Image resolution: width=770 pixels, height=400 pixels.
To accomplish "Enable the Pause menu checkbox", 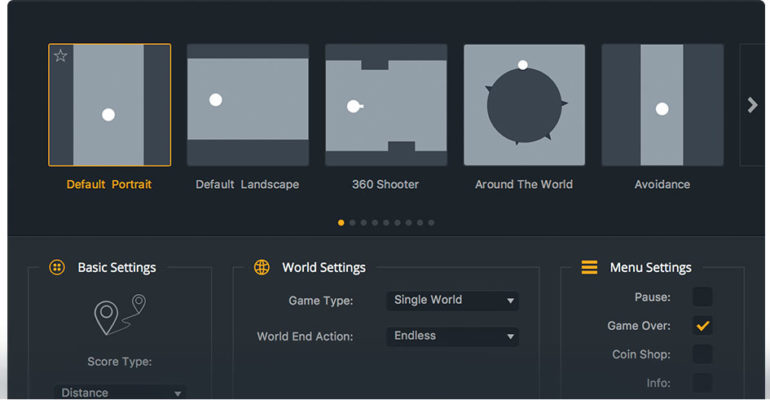I will click(x=702, y=297).
